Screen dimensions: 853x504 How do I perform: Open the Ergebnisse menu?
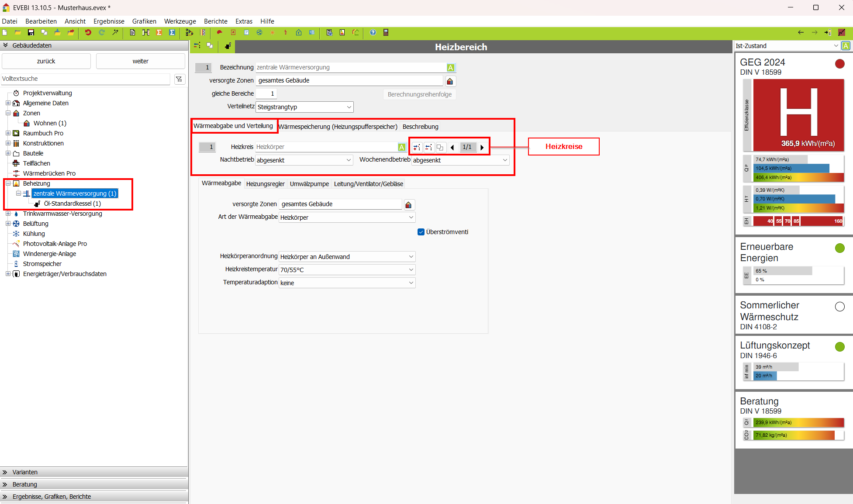point(109,21)
